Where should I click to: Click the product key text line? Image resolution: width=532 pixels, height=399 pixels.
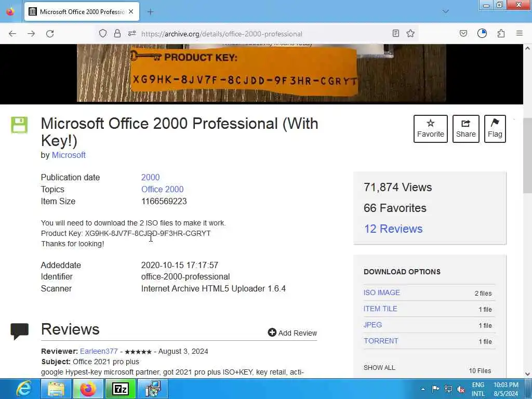point(126,233)
